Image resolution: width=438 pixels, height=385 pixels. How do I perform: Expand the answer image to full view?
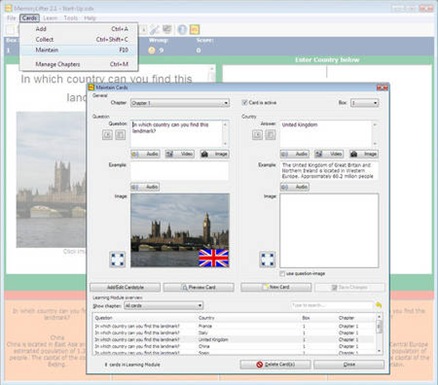tap(267, 259)
